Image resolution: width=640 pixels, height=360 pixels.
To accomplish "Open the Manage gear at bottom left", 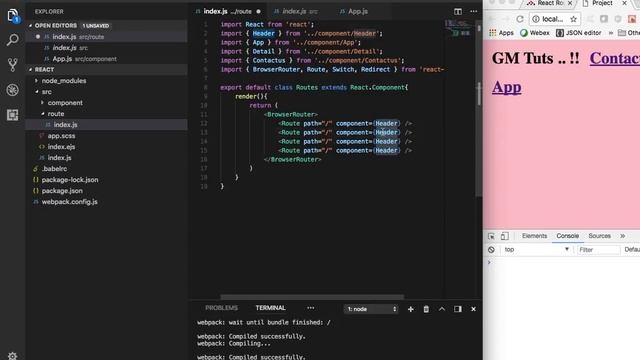I will 13,356.
